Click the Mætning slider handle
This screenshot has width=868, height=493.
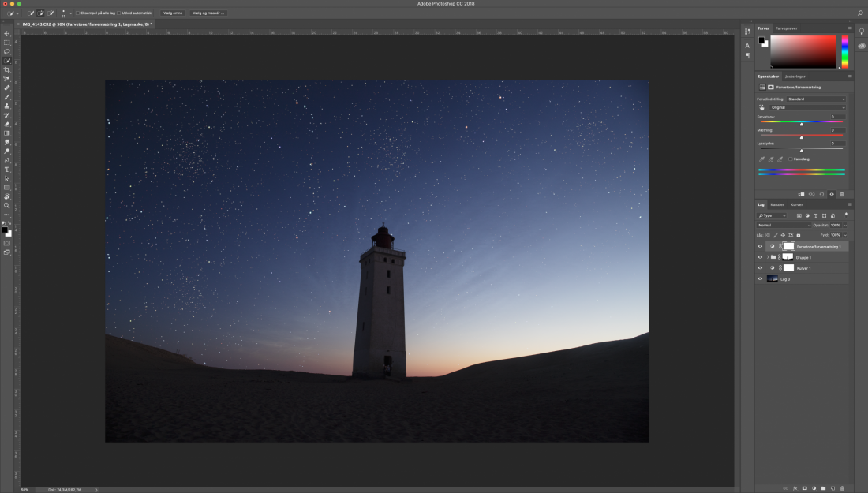tap(802, 136)
